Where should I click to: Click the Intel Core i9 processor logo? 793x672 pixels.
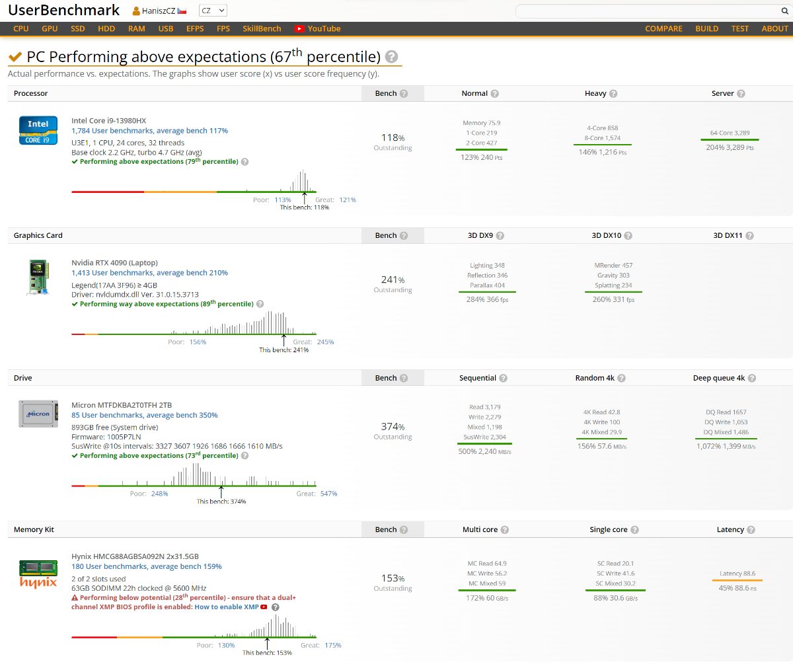(x=38, y=130)
